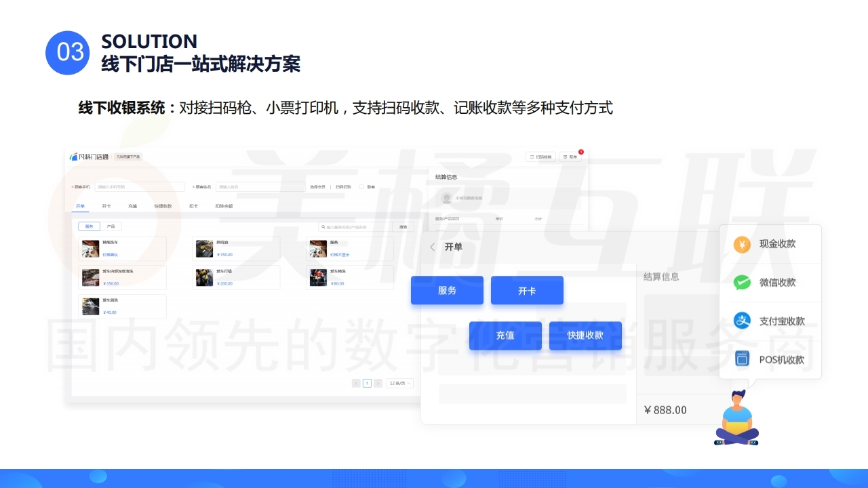
Task: Select the 服务 category toggle
Action: coord(89,226)
